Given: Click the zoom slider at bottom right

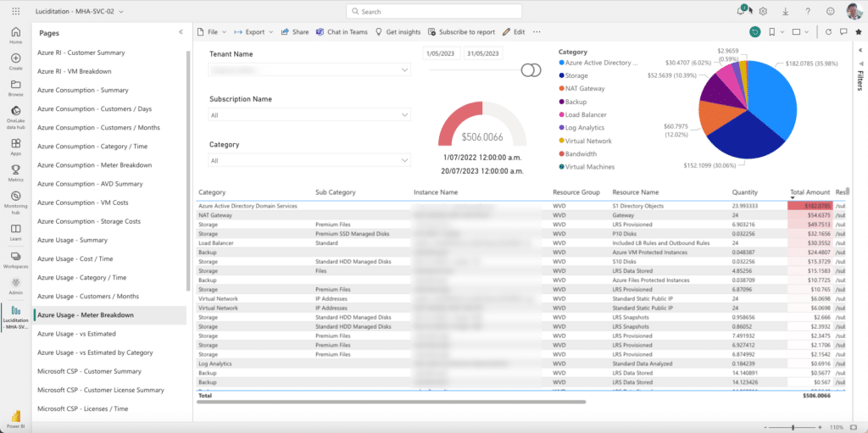Looking at the screenshot, I should (793, 427).
